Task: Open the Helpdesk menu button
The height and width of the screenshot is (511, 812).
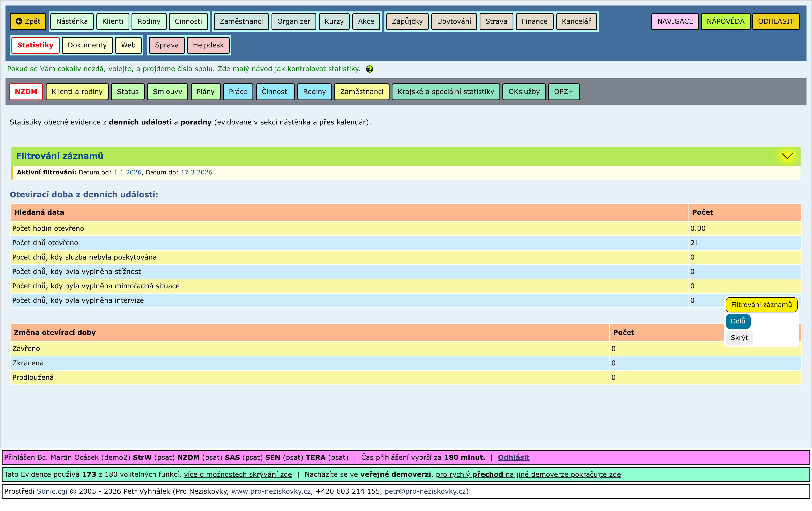Action: pos(208,45)
